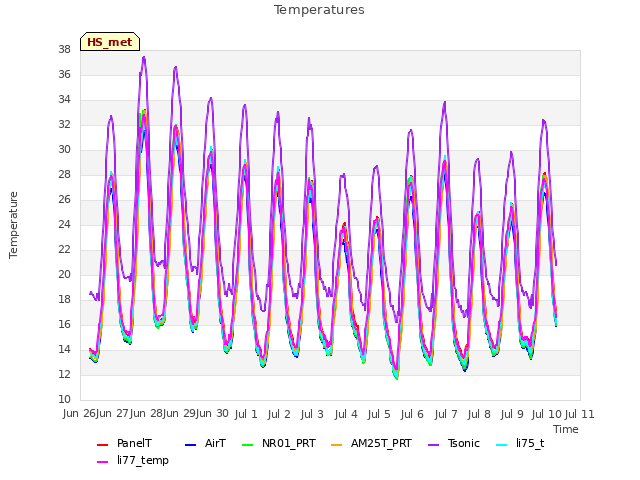Click the 22 y-axis tick label
Image resolution: width=640 pixels, height=480 pixels.
64,250
